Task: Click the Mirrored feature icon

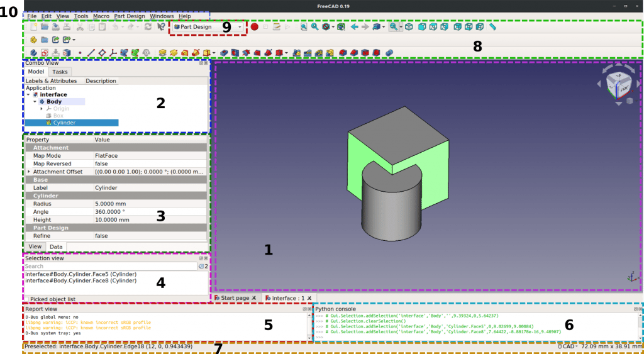Action: tap(296, 53)
